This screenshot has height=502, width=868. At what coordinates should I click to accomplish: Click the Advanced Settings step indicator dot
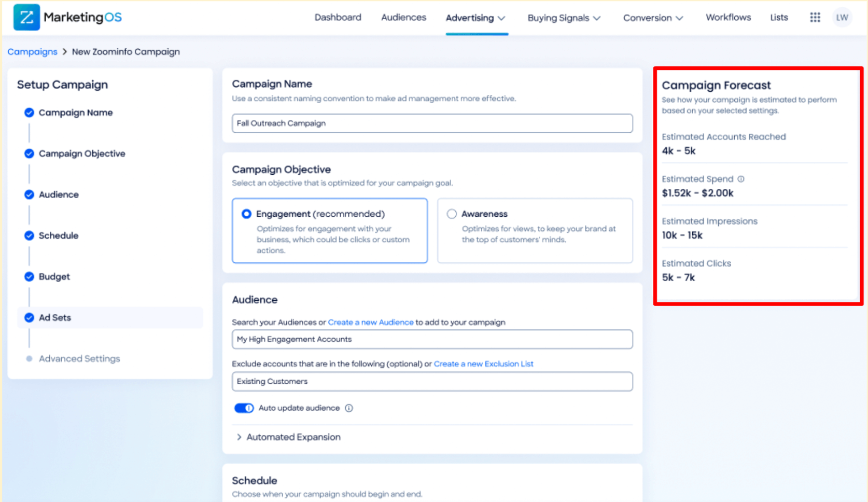pyautogui.click(x=30, y=358)
